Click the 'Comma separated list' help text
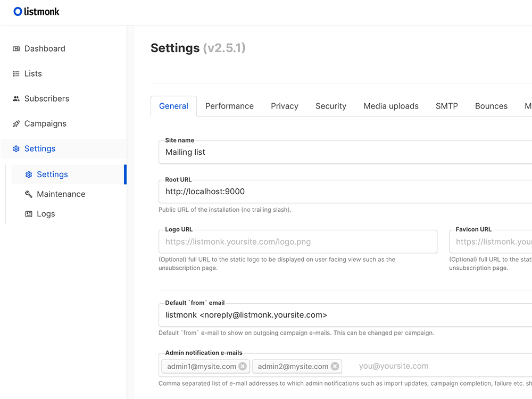This screenshot has width=532, height=399. click(x=345, y=384)
